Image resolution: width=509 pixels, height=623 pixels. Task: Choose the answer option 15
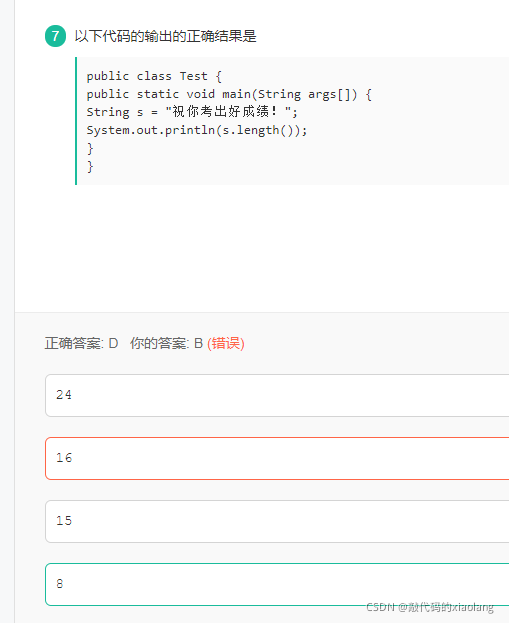tap(277, 521)
